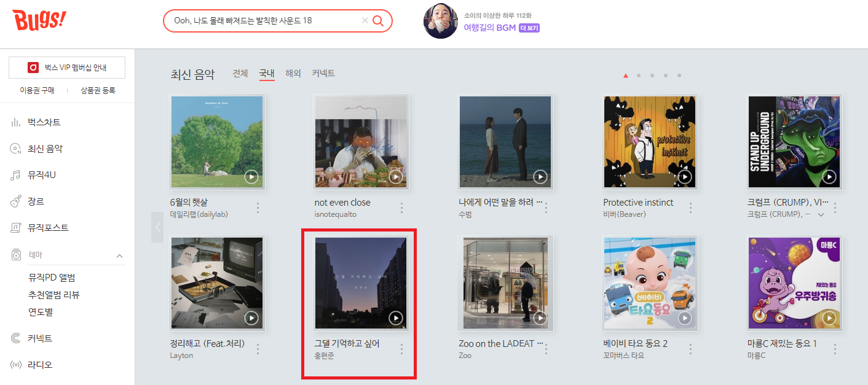Play the Protective instinct album
Viewport: 868px width, 385px height.
click(684, 177)
